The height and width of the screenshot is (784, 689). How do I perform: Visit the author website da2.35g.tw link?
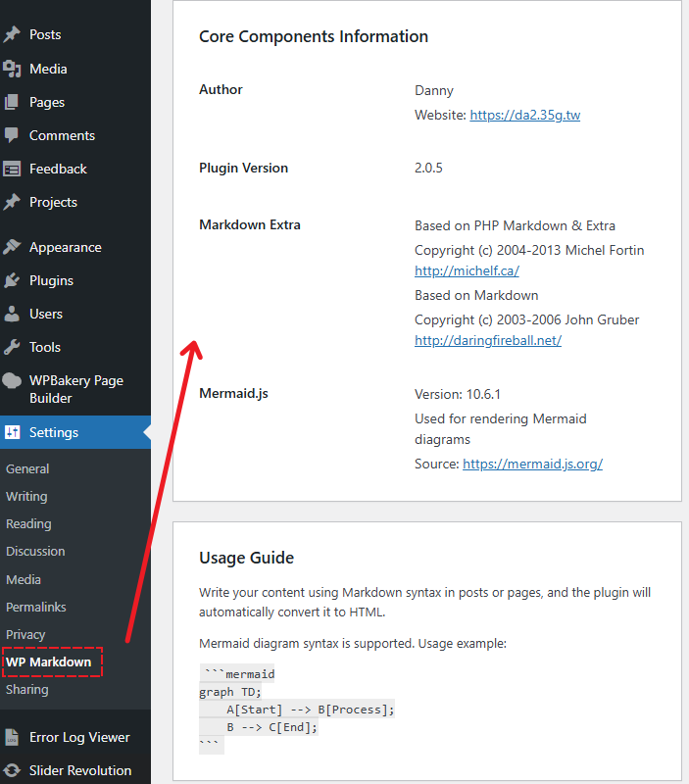point(525,115)
